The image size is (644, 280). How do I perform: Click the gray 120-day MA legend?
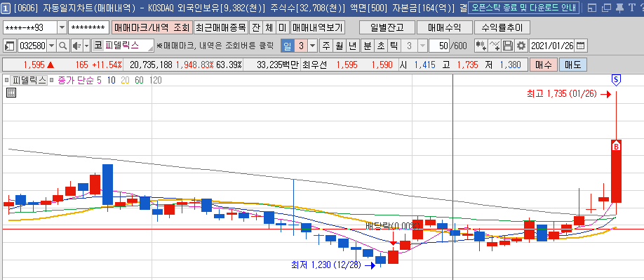pyautogui.click(x=156, y=80)
